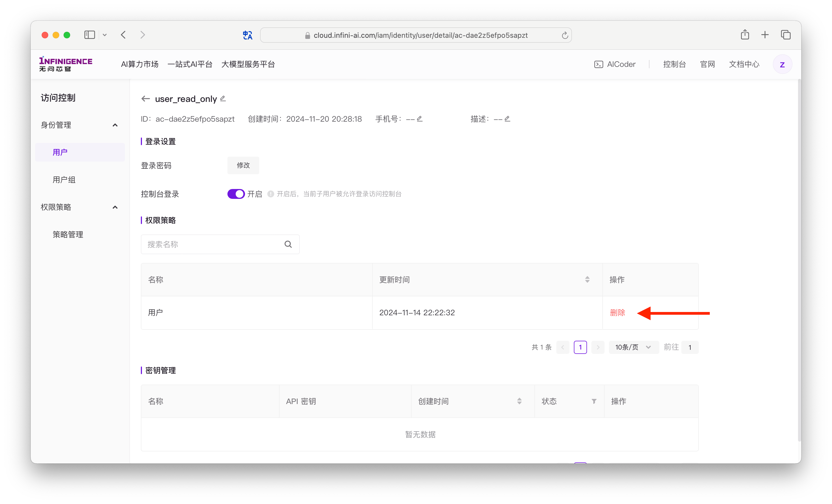The image size is (832, 504).
Task: Click the 2024-11-14 22:22:32 update time
Action: (417, 312)
